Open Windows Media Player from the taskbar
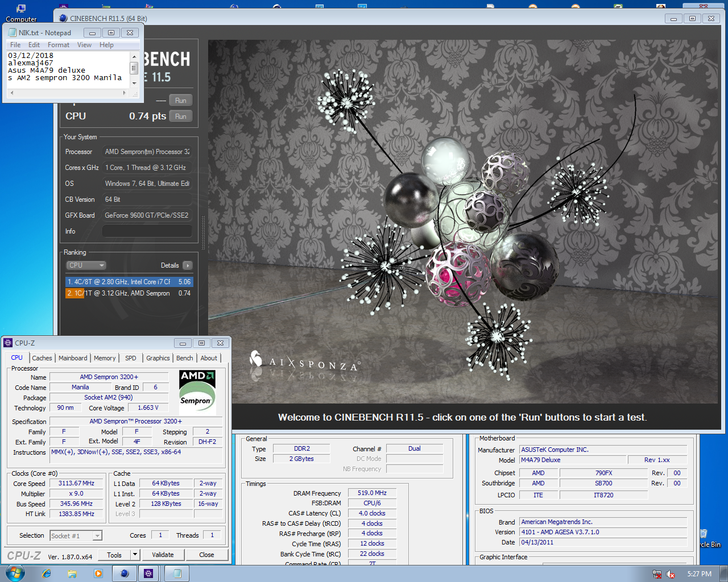 point(98,573)
